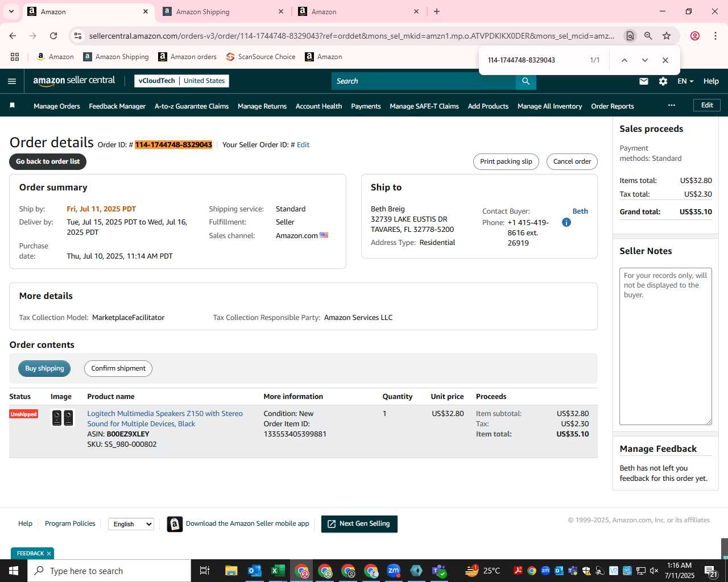Click Print packing slip
Screen dimensions: 728x582
(x=506, y=161)
